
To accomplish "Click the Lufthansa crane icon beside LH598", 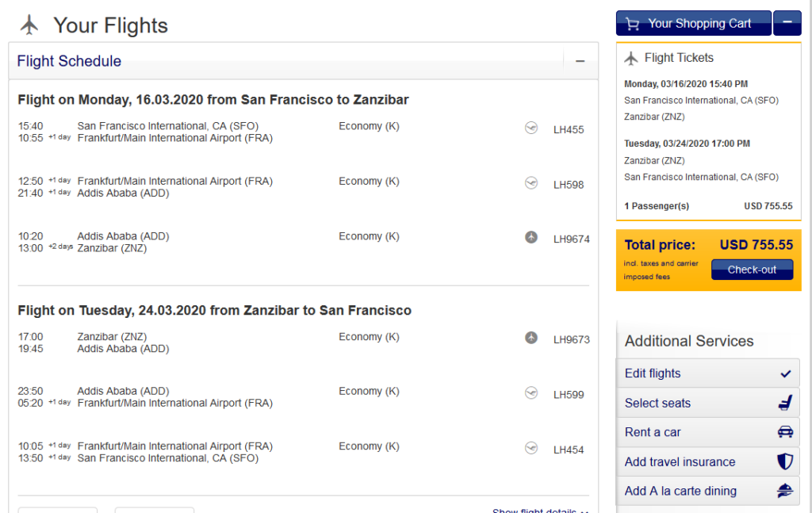I will pos(530,182).
